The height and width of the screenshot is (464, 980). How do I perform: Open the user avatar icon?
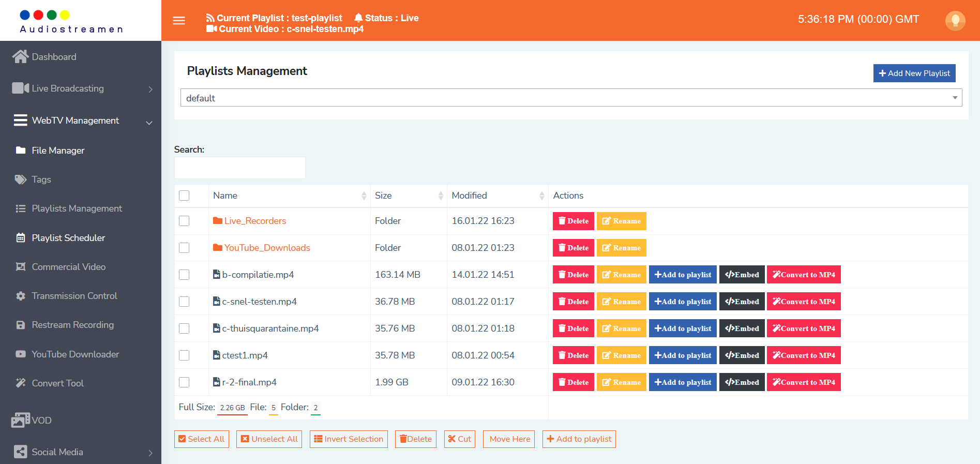[x=955, y=21]
